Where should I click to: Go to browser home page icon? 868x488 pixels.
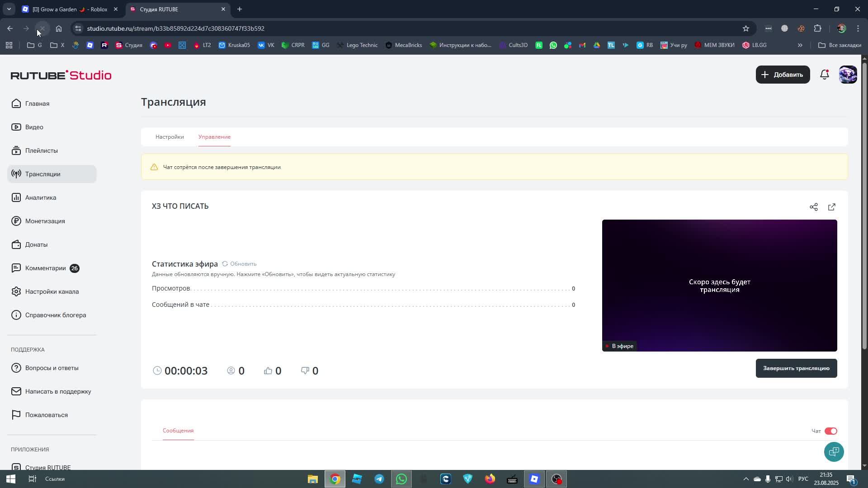point(59,28)
